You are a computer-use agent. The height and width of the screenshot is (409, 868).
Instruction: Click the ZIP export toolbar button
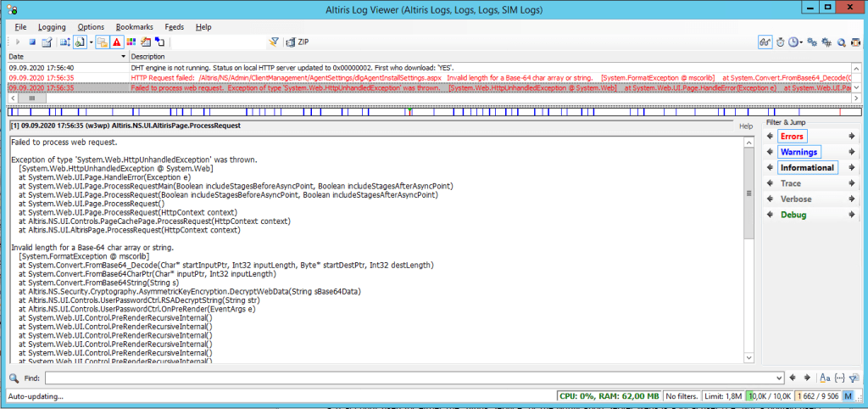pos(297,42)
